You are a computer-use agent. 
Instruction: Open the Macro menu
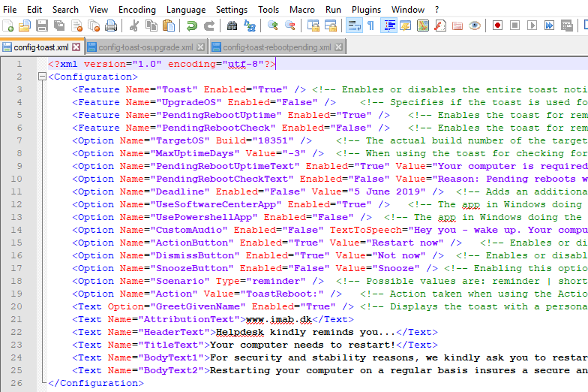point(301,9)
